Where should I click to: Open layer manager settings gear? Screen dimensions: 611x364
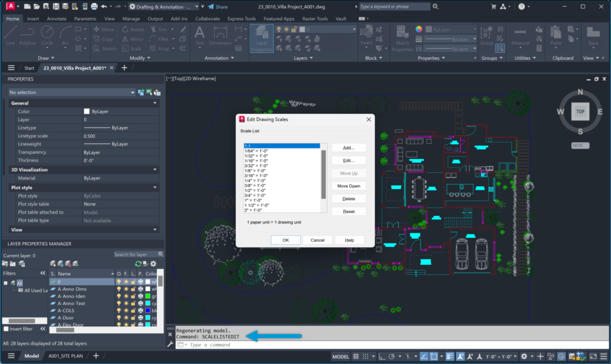(x=153, y=264)
